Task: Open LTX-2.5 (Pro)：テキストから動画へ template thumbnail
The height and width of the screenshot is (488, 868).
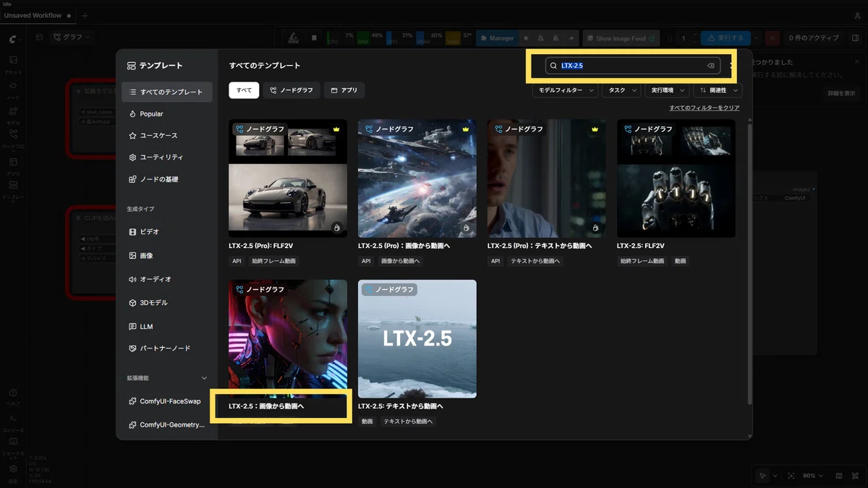Action: point(547,179)
